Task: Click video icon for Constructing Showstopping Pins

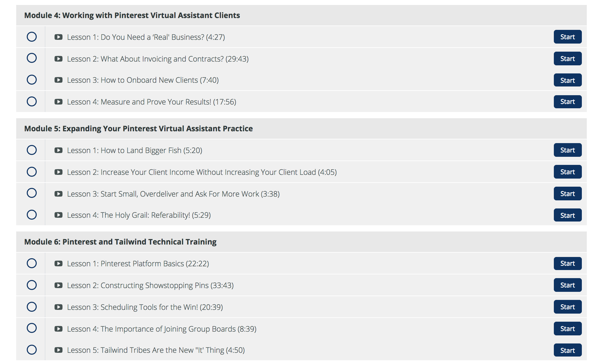Action: [58, 285]
